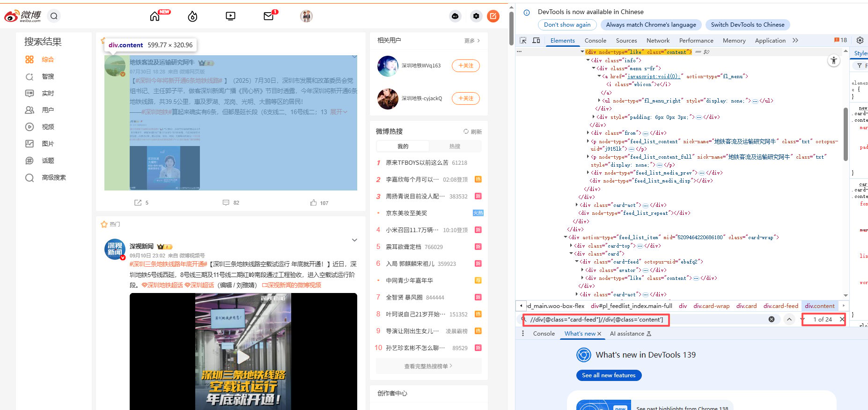Open Weibo home feed icon
This screenshot has height=410, width=868.
[x=154, y=16]
